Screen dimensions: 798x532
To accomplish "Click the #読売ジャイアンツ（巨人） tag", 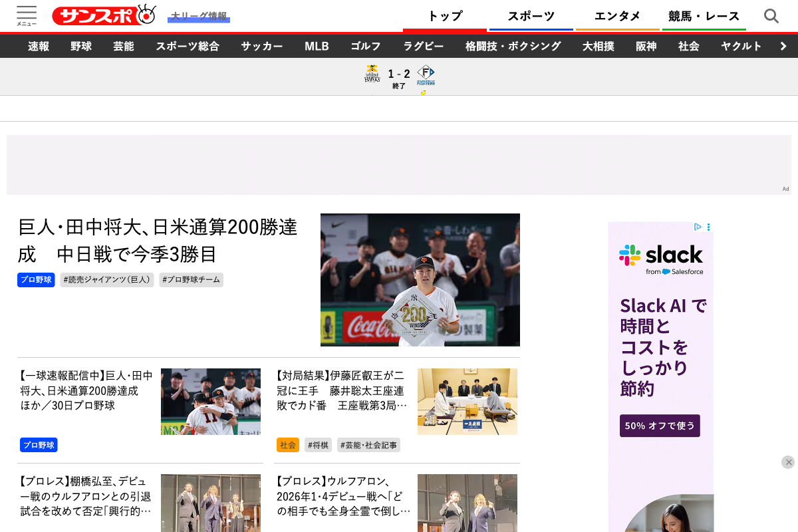I will pos(107,280).
